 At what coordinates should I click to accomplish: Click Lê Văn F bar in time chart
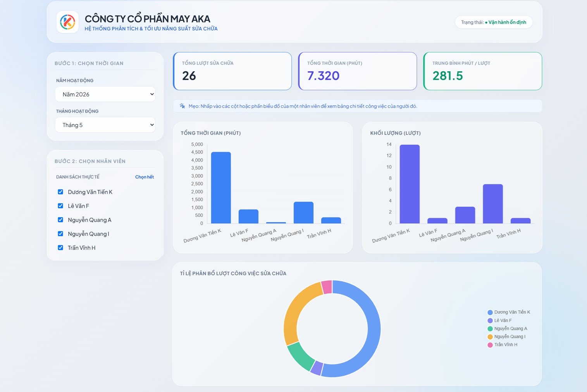pyautogui.click(x=248, y=217)
